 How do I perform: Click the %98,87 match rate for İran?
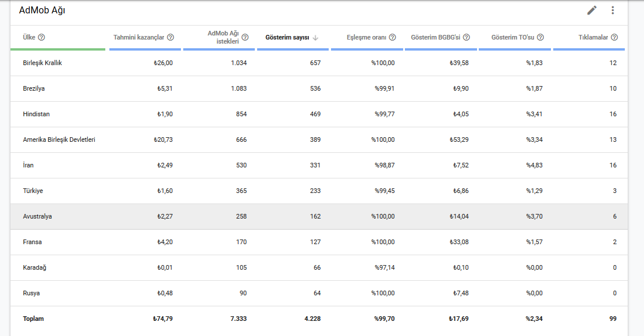pyautogui.click(x=385, y=165)
